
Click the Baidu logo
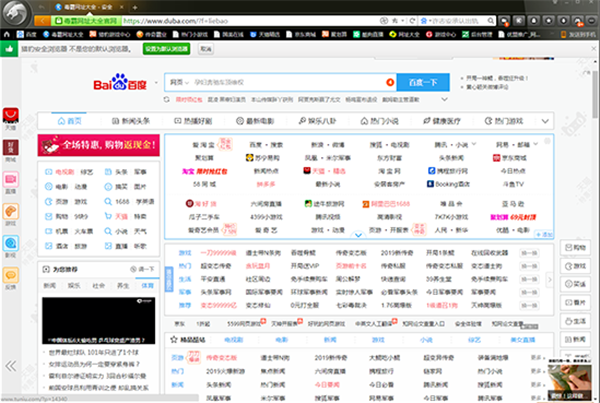(x=119, y=84)
